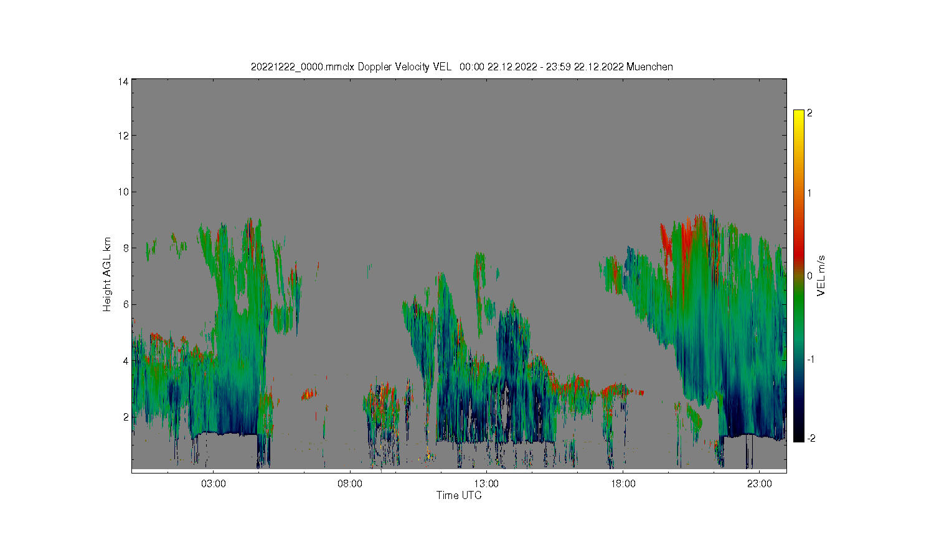934x560 pixels.
Task: Click the colorbar tick label '1'
Action: [809, 193]
